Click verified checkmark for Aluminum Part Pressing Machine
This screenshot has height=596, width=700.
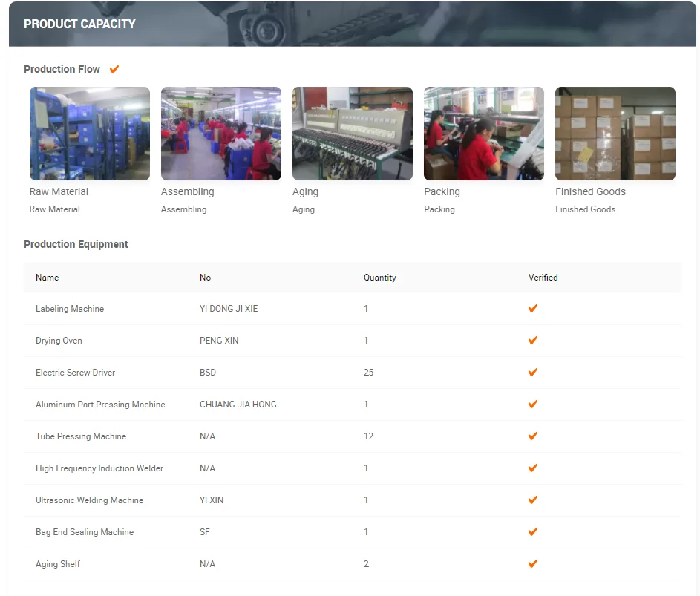click(532, 405)
